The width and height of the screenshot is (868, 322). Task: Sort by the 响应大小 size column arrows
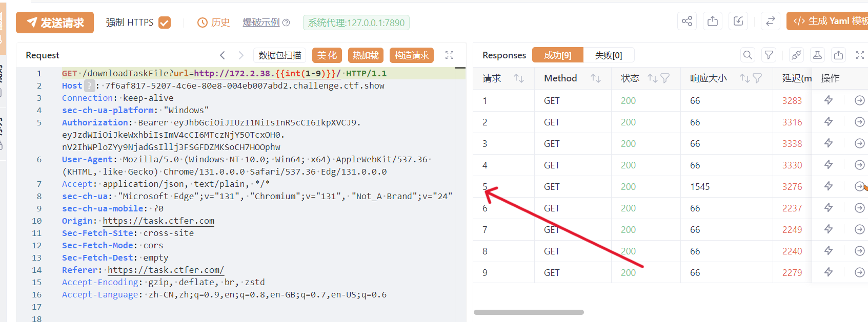point(744,78)
